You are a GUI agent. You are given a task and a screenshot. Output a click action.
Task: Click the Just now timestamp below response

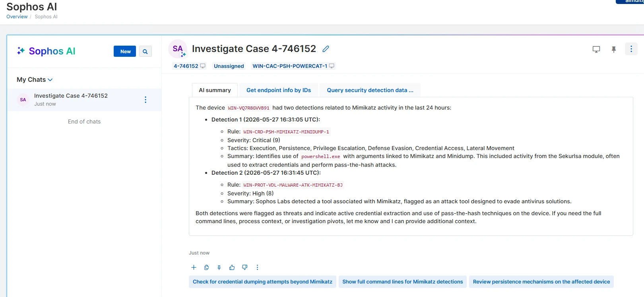[199, 253]
